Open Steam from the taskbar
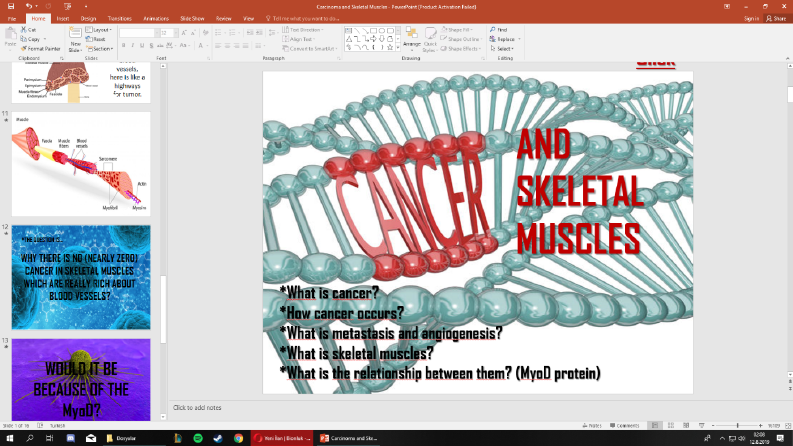This screenshot has height=446, width=793. [218, 438]
